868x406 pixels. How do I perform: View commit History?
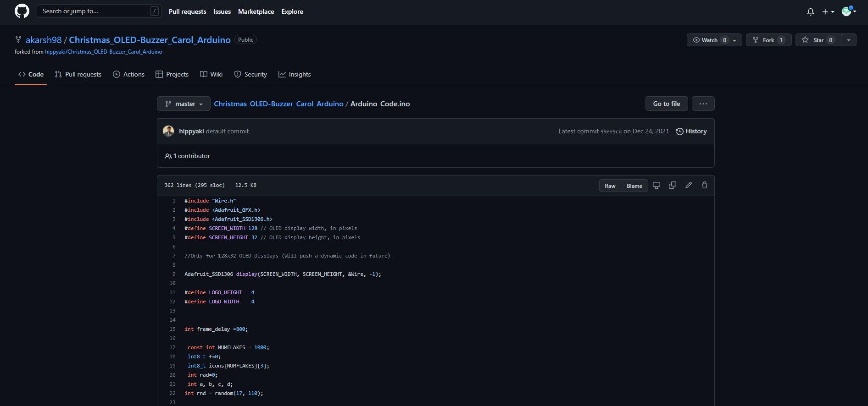tap(691, 132)
